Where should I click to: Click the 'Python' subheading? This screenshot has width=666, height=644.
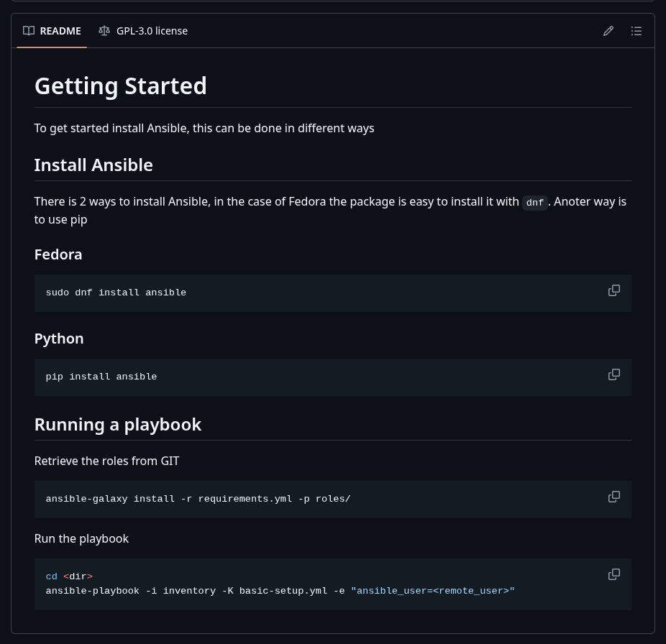[x=59, y=339]
